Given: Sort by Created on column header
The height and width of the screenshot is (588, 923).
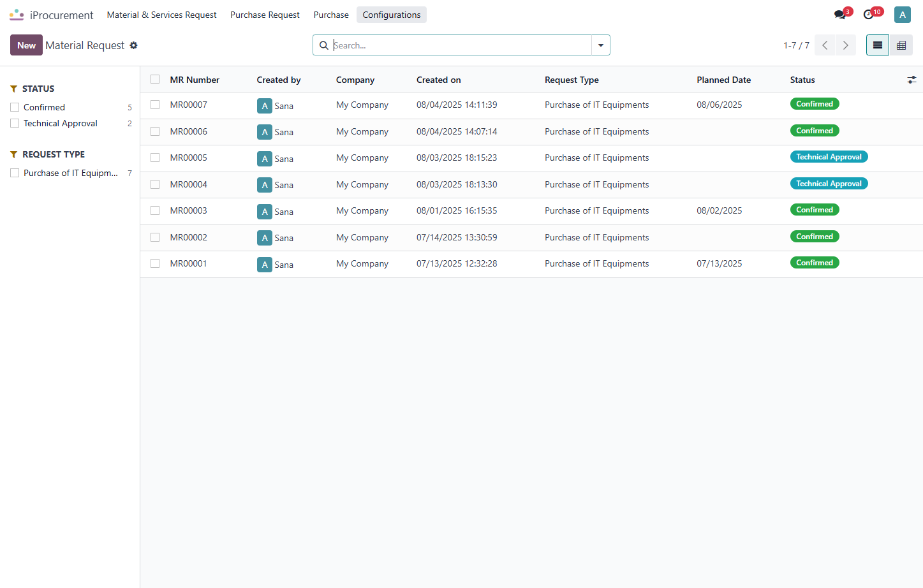Looking at the screenshot, I should tap(439, 80).
